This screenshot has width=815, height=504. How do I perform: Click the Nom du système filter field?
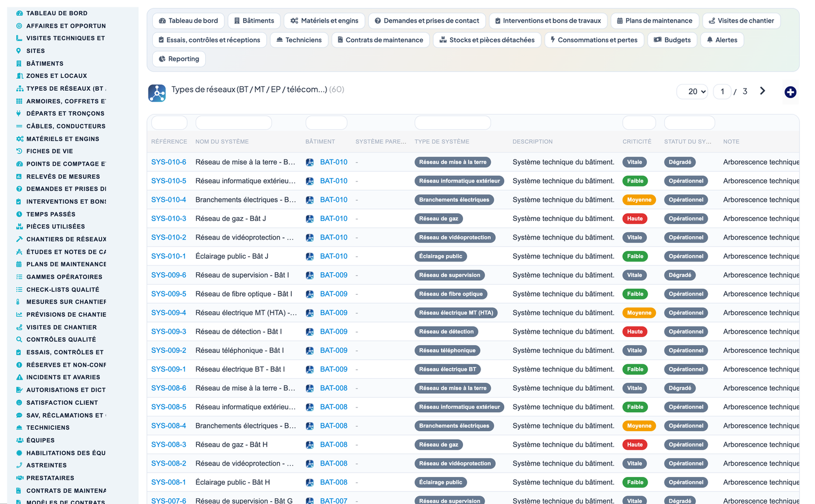click(x=234, y=122)
